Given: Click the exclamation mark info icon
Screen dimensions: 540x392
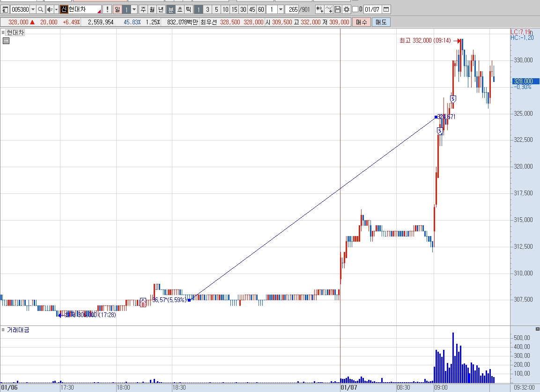Looking at the screenshot, I should tap(107, 9).
